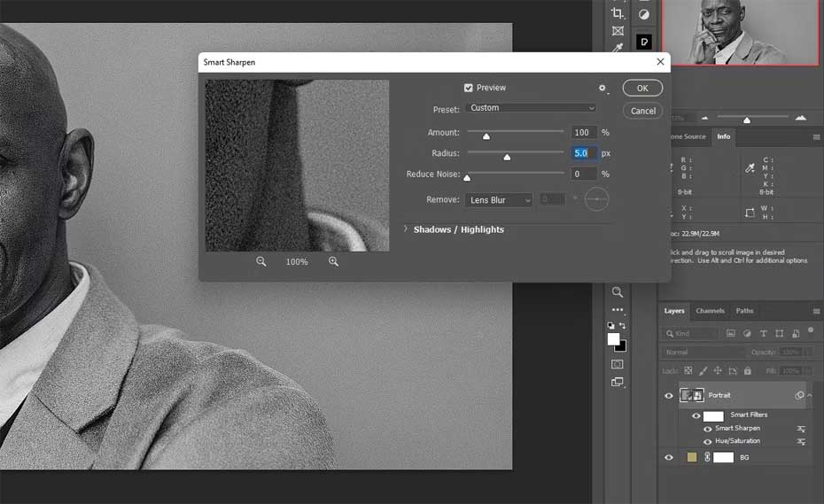The width and height of the screenshot is (824, 504).
Task: Select the Zoom tool in toolbar
Action: pos(618,292)
